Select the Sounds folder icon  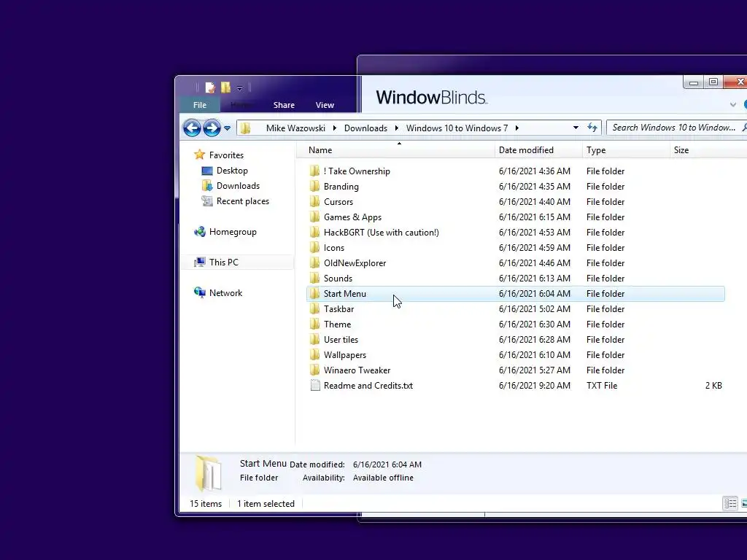pyautogui.click(x=314, y=278)
